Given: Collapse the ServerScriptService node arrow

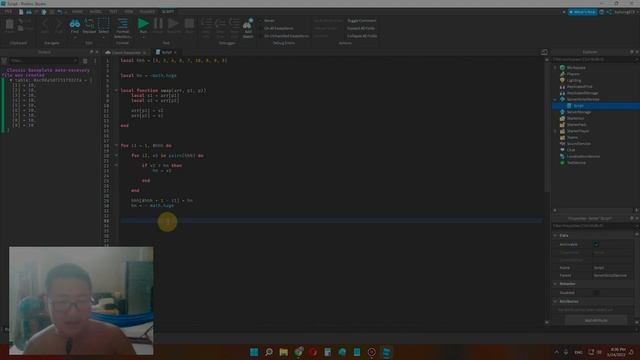Looking at the screenshot, I should point(555,99).
